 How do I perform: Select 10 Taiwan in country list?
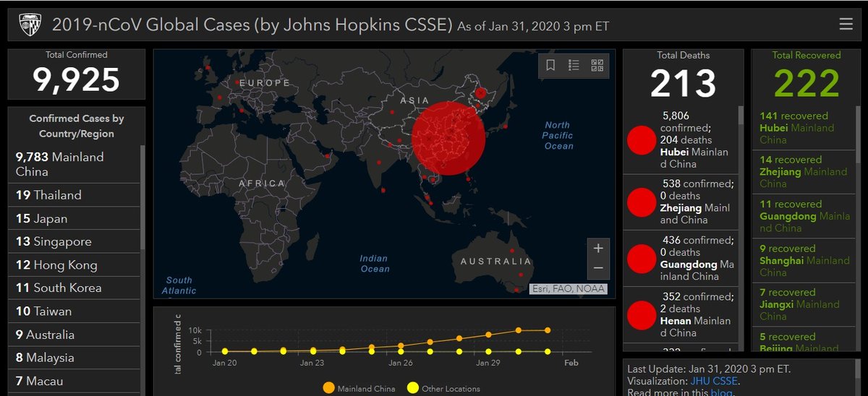(74, 311)
